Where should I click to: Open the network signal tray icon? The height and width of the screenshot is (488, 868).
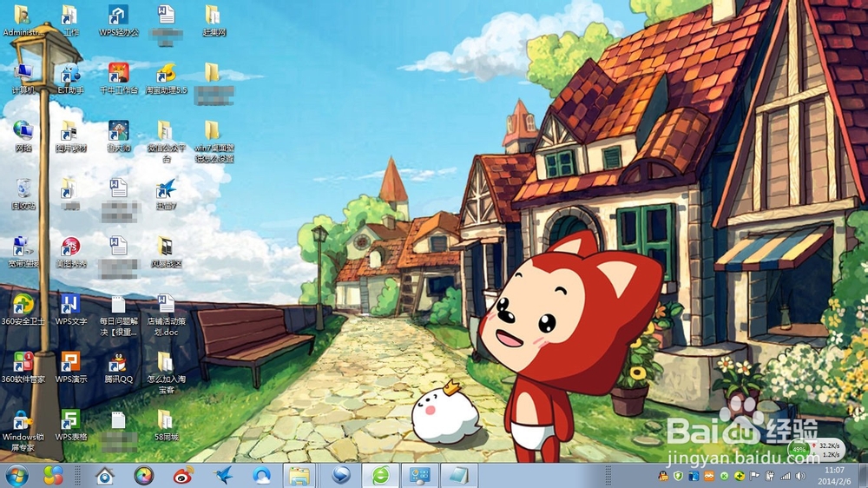(786, 477)
